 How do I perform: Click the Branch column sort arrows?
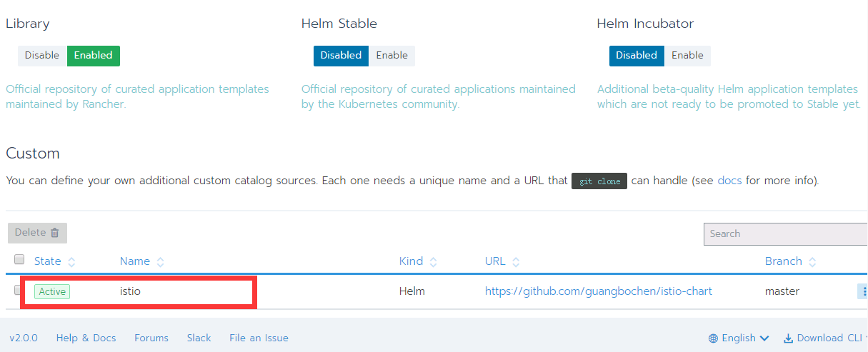click(x=813, y=262)
